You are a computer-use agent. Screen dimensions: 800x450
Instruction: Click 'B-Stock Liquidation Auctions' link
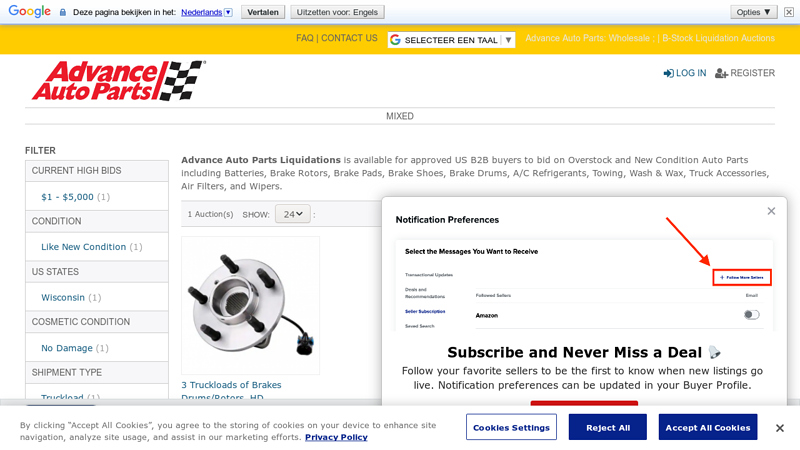(x=718, y=38)
